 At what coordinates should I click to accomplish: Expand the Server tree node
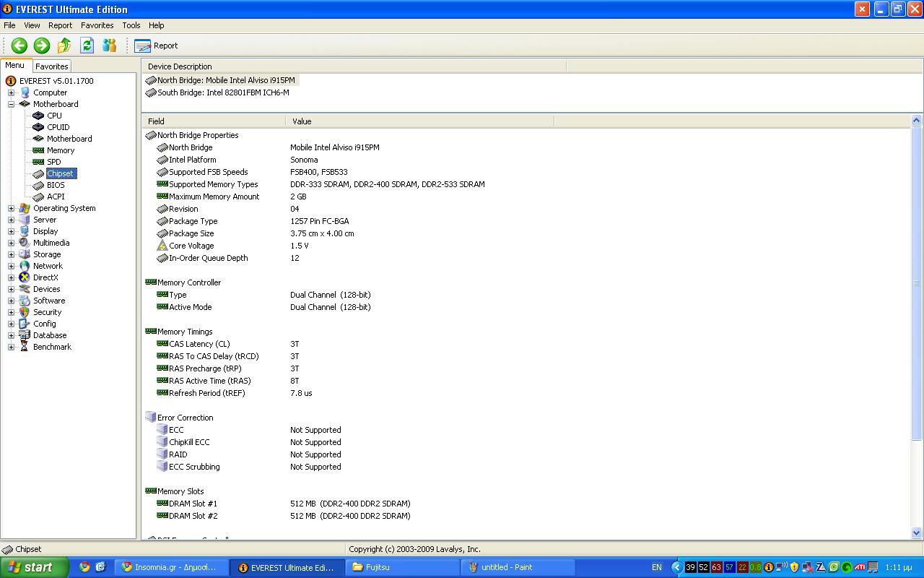point(11,220)
